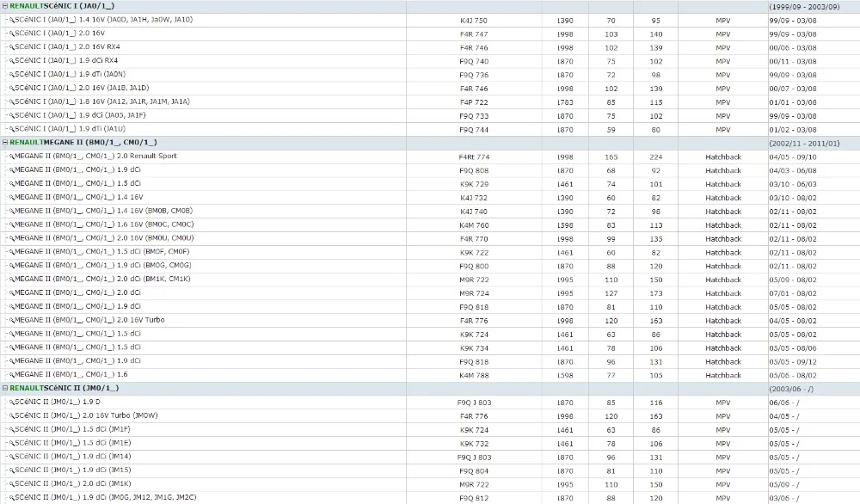Select the MEGANE II 1.5 dCi row with engine K9K 729
This screenshot has height=504, width=860.
[x=430, y=184]
